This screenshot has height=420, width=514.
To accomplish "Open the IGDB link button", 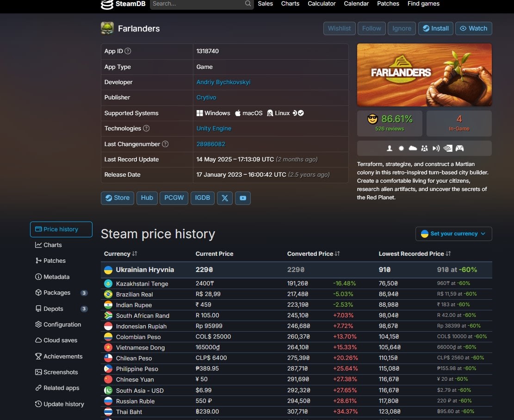I will pos(202,198).
